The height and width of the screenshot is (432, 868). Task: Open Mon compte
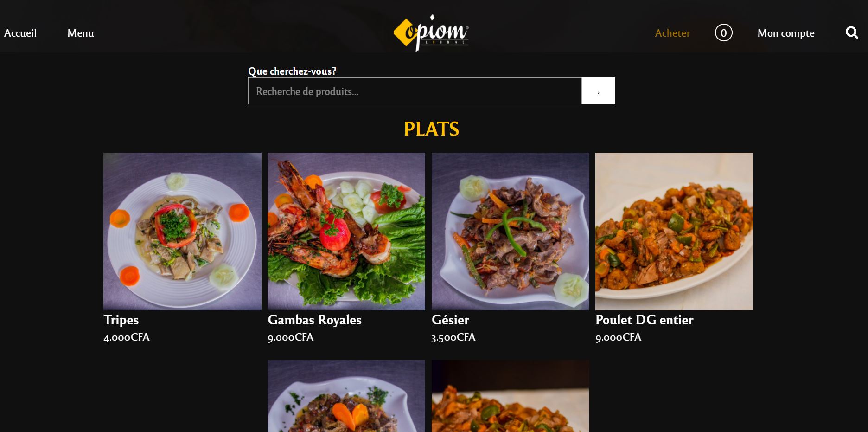tap(786, 33)
